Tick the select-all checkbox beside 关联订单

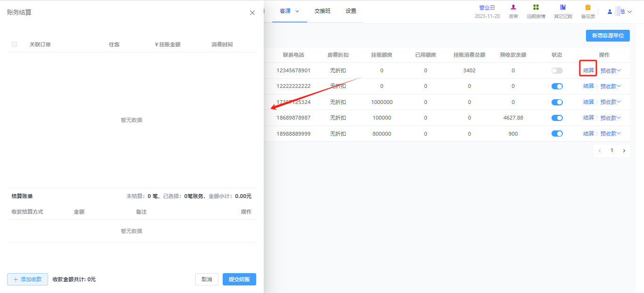coord(15,44)
